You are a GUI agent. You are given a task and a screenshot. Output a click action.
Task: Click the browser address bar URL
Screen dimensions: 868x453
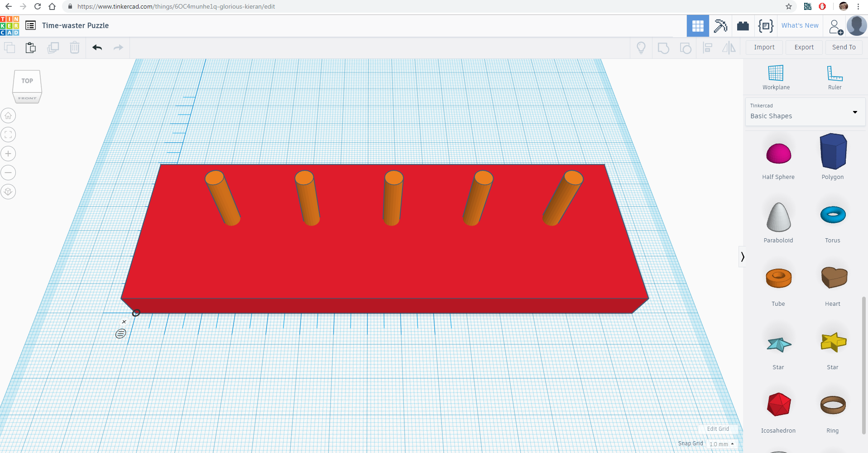[x=176, y=6]
